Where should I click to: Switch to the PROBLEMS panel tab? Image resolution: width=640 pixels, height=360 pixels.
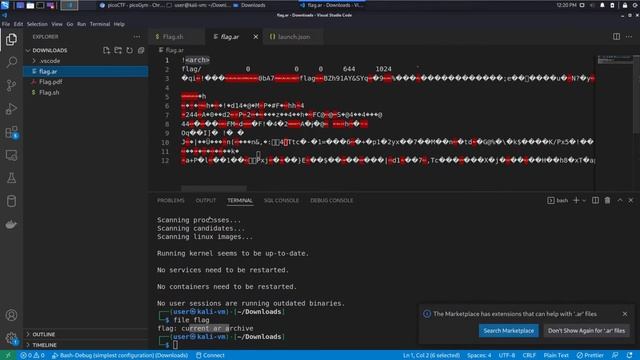click(171, 200)
